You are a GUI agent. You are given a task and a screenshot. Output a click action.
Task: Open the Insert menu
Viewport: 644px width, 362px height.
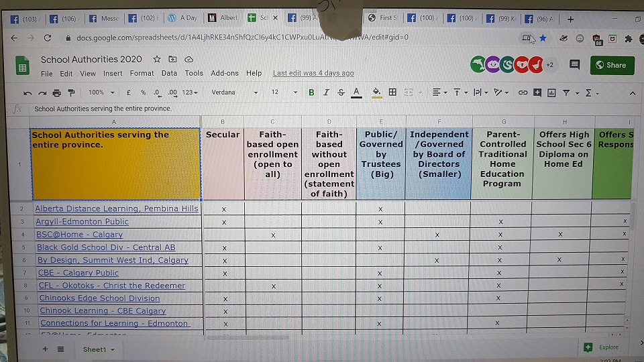[x=113, y=74]
